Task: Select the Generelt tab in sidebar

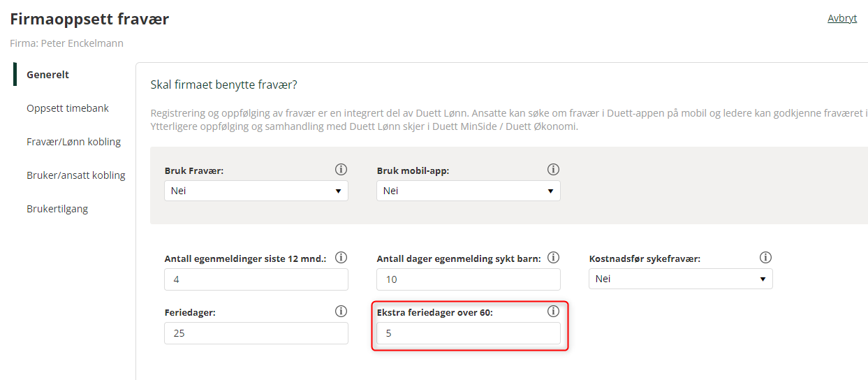Action: click(48, 75)
